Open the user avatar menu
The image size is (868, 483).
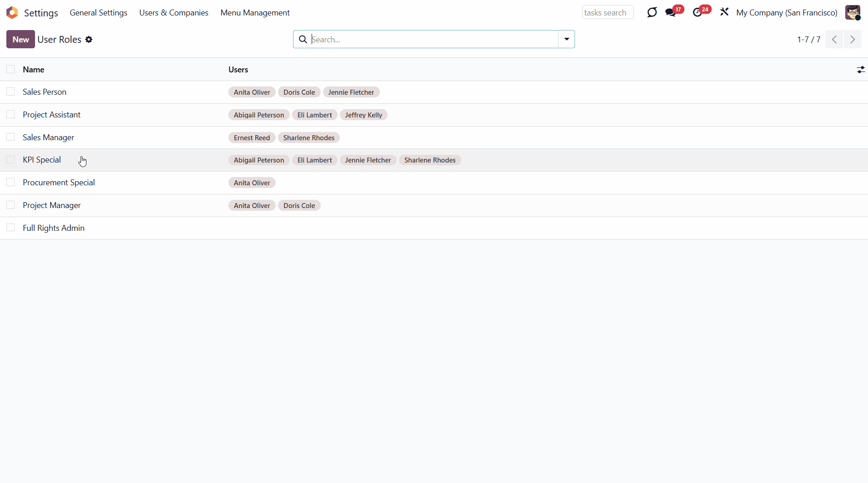click(x=853, y=13)
